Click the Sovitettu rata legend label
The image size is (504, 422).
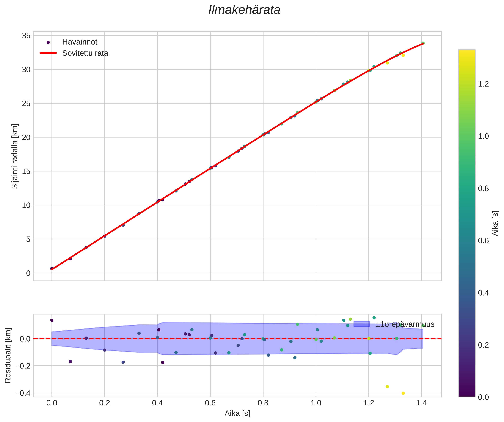click(x=85, y=53)
